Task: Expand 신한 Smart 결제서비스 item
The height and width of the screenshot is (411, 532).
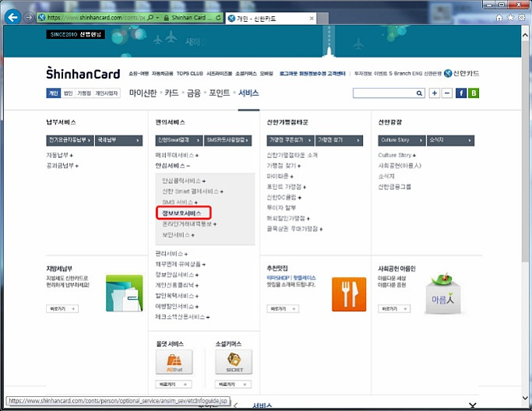Action: (192, 191)
